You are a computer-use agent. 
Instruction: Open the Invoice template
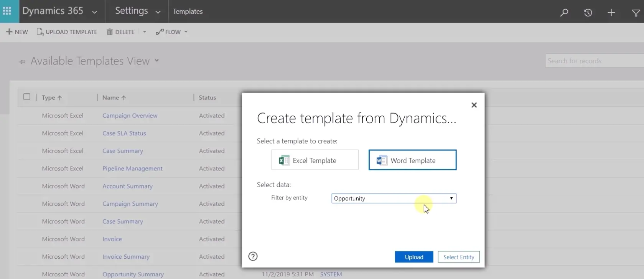tap(112, 239)
